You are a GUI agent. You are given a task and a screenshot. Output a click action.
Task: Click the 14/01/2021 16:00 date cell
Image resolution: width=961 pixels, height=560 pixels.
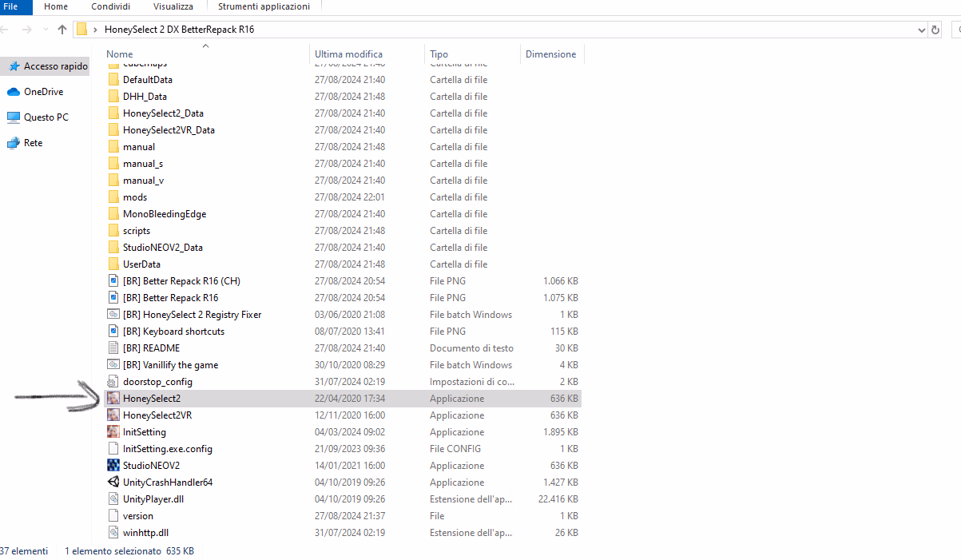(x=350, y=465)
